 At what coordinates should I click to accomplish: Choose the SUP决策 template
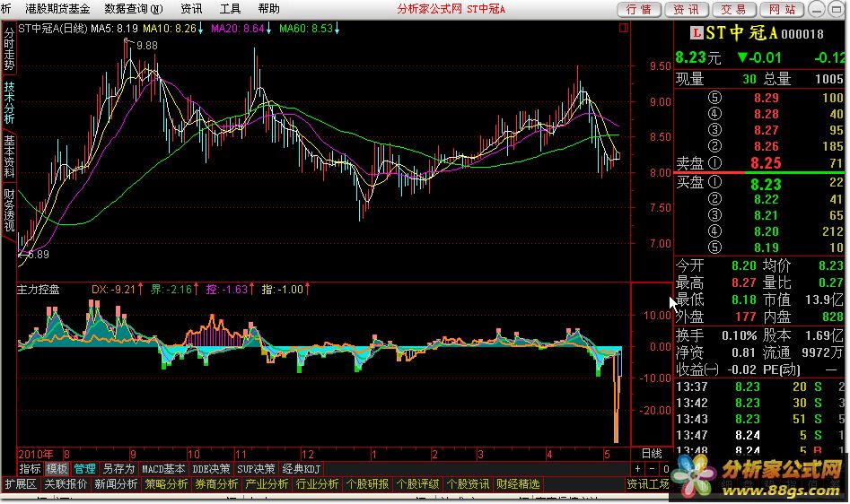(x=256, y=469)
